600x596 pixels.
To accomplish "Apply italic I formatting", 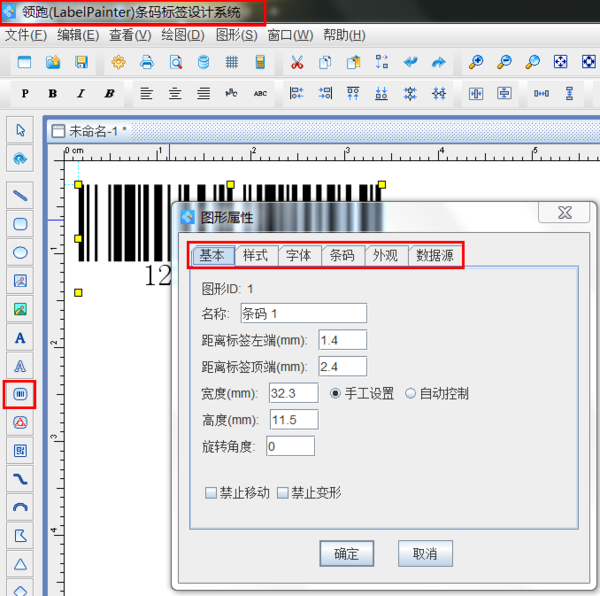I will coord(81,93).
